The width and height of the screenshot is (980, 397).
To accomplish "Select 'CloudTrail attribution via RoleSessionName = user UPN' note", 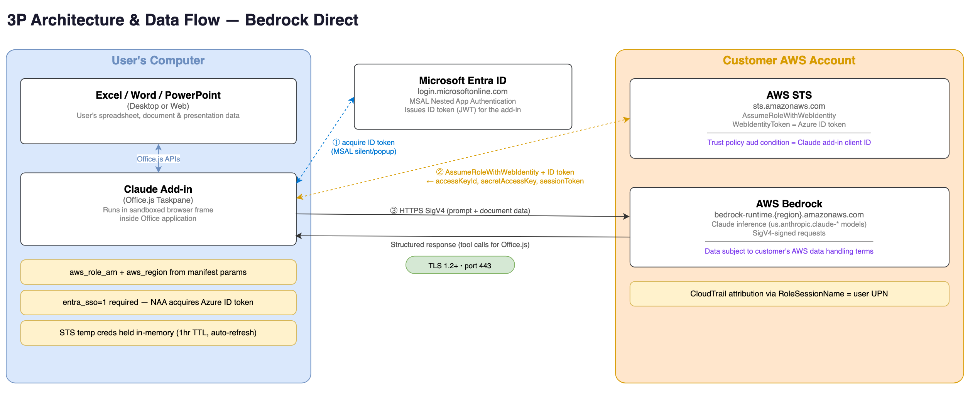I will point(789,294).
